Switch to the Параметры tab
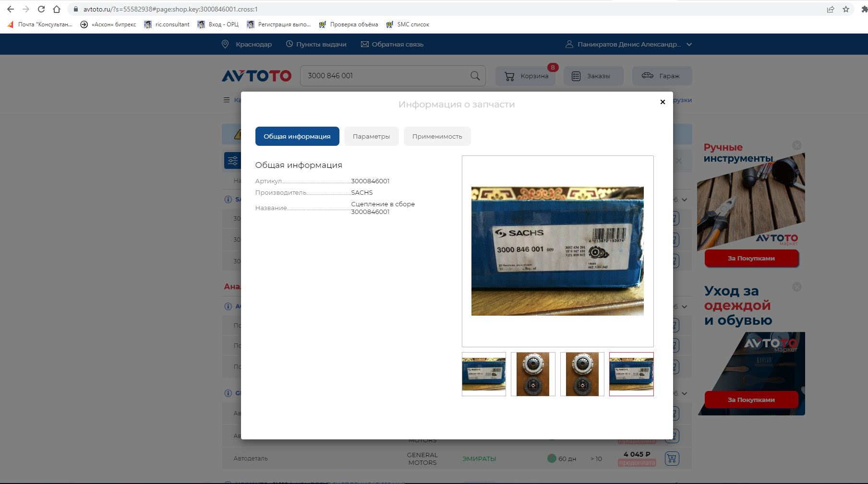Screen dimensions: 868x484 (371, 136)
